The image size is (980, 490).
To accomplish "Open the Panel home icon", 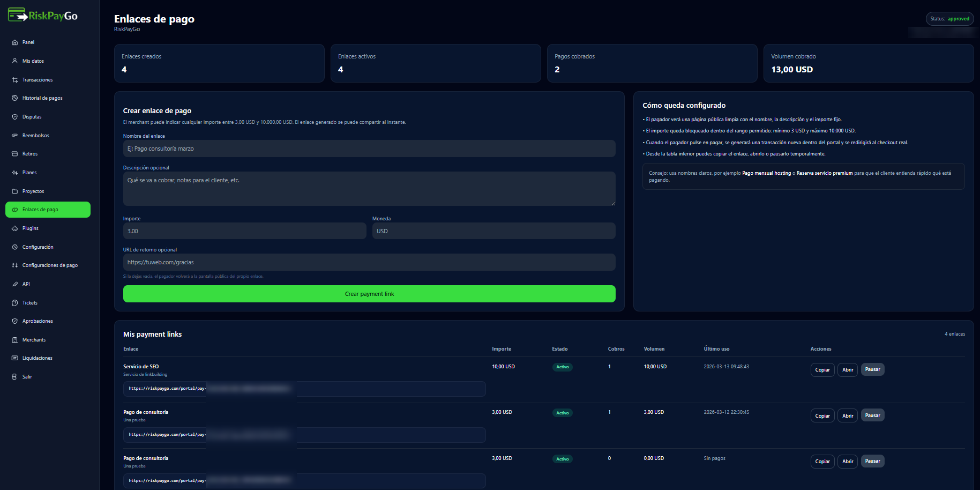I will coord(15,42).
